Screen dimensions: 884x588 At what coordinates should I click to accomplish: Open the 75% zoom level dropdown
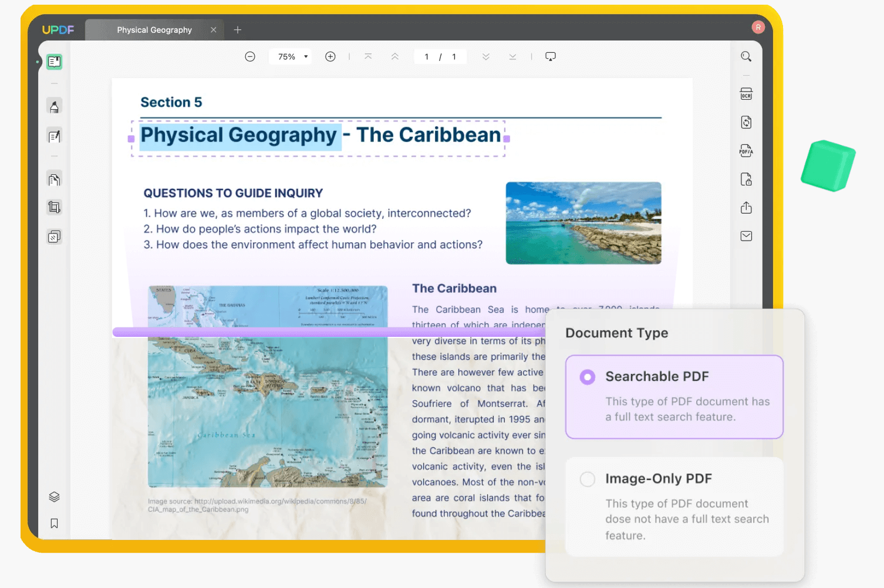289,56
